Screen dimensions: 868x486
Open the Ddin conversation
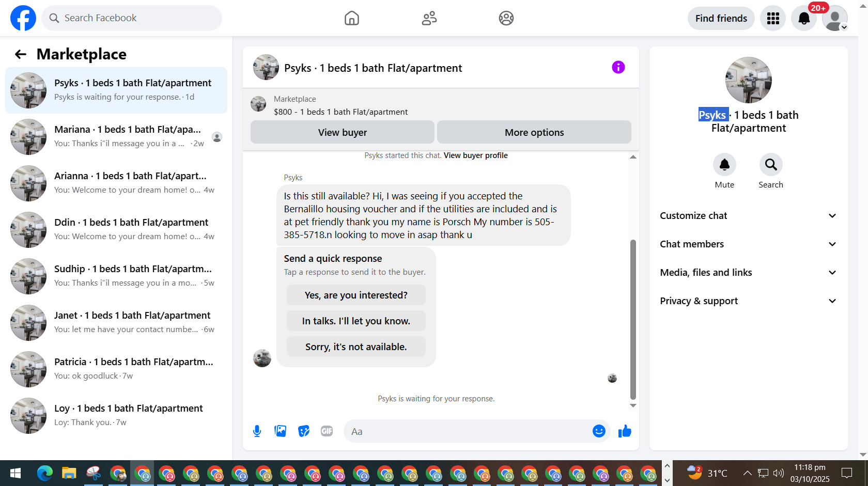tap(116, 230)
